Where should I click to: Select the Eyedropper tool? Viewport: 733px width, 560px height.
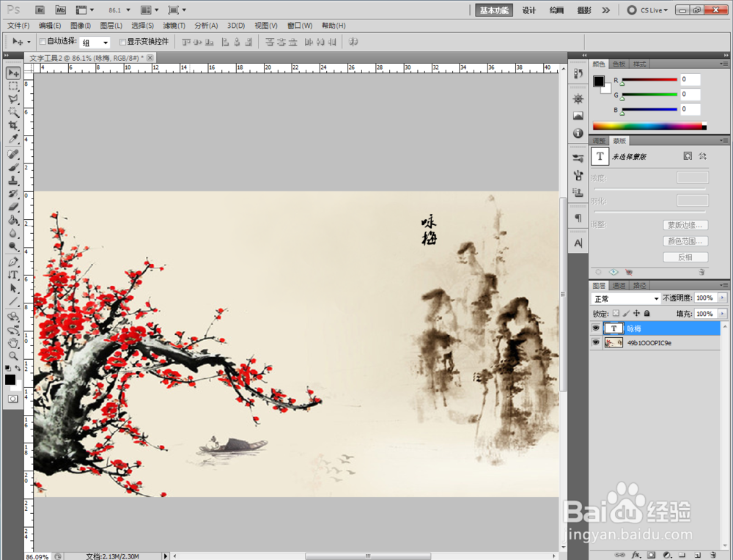[x=13, y=139]
